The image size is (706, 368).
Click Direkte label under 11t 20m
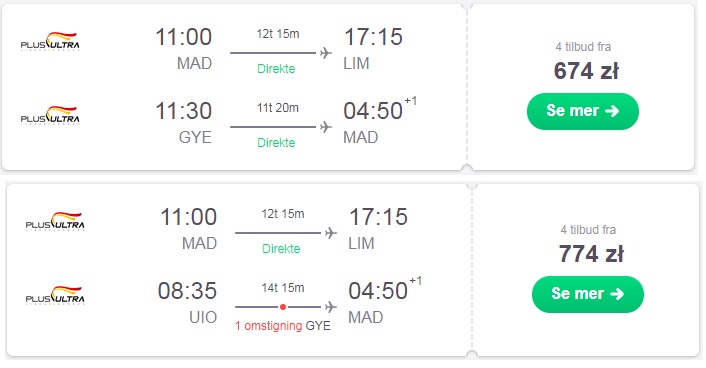click(276, 143)
